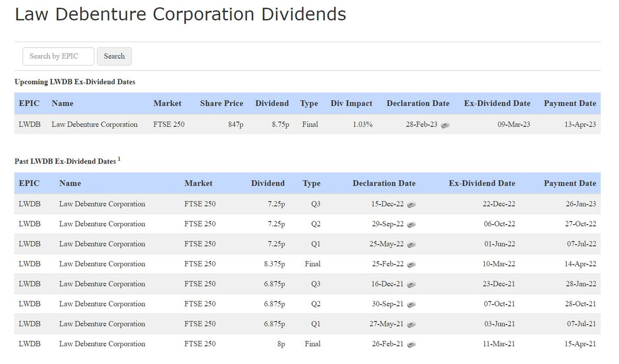619x364 pixels.
Task: Click LWDB in the upcoming dividend row
Action: click(x=29, y=125)
